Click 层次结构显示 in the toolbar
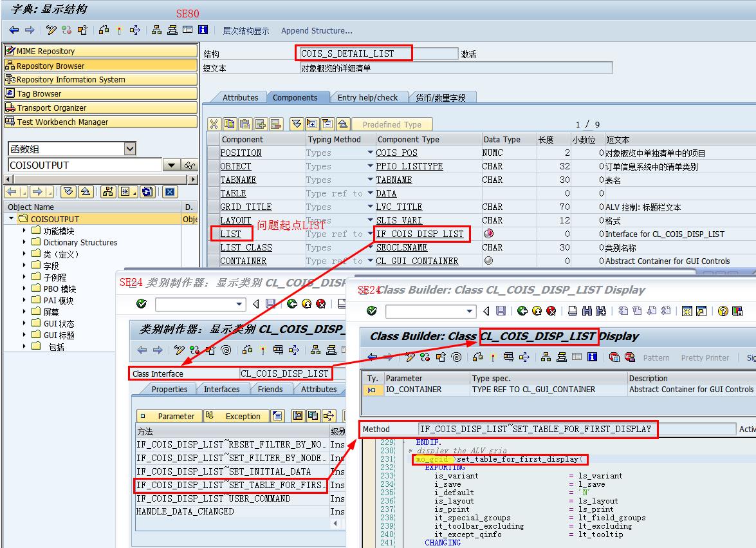Viewport: 756px width, 548px height. click(x=246, y=30)
